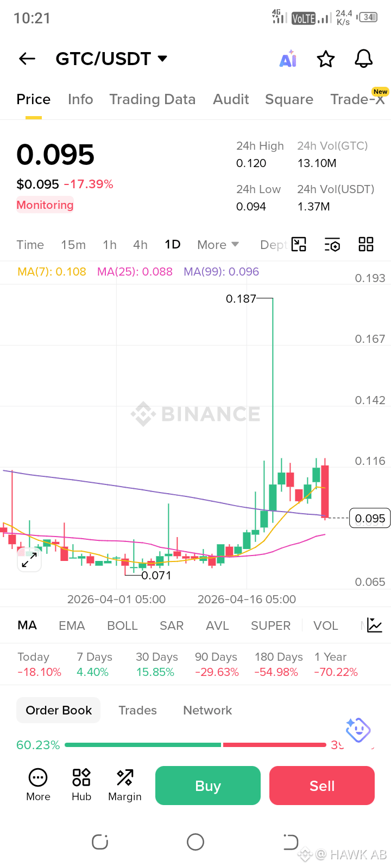This screenshot has height=868, width=391.
Task: Open chart layout grid icon
Action: coord(366,245)
